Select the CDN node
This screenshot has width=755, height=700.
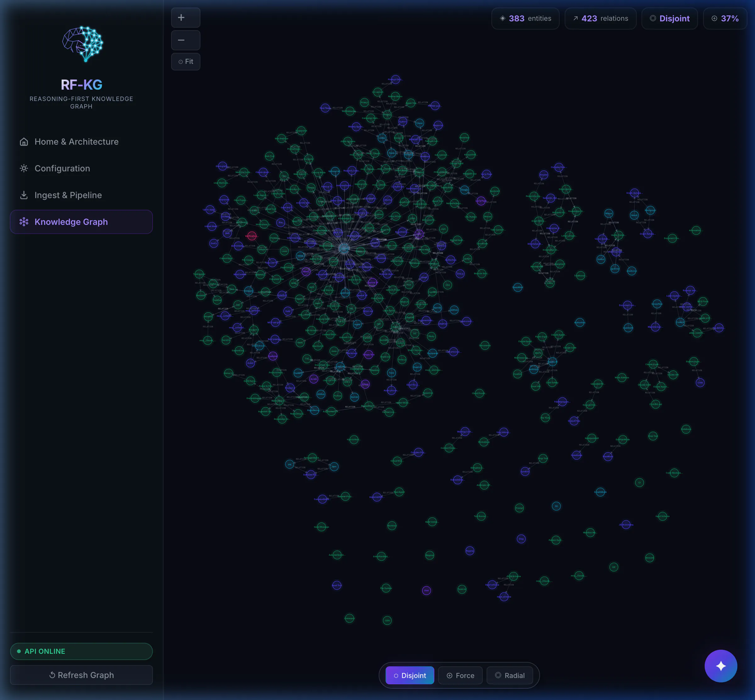pos(387,620)
